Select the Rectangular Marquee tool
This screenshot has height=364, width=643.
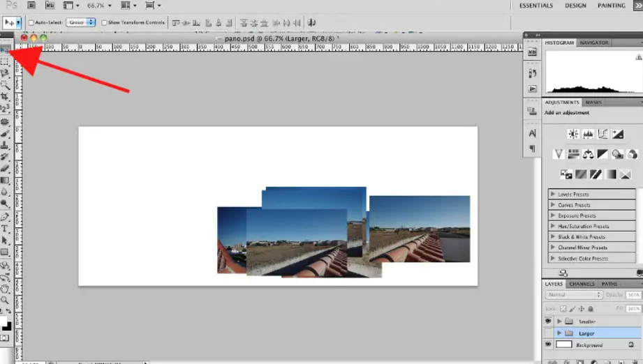tap(4, 62)
